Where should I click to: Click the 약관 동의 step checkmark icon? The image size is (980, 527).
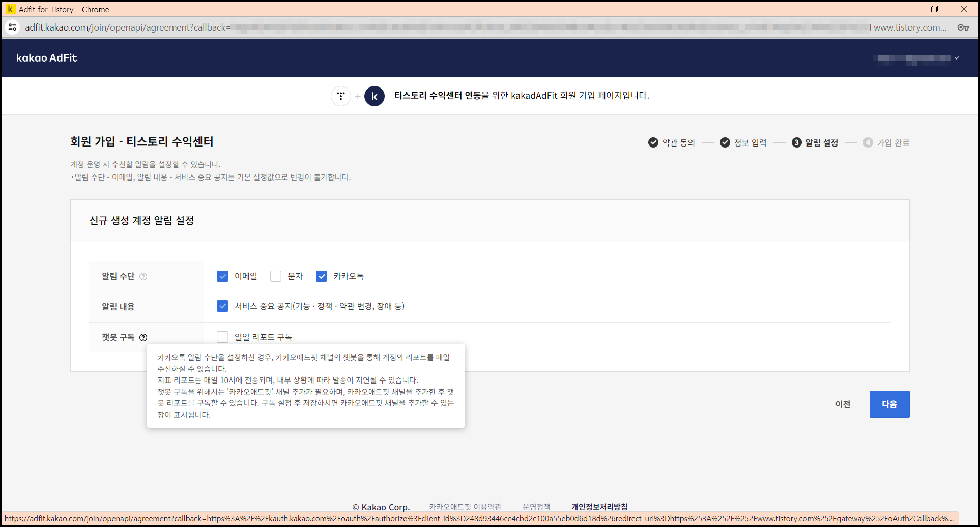pos(653,143)
